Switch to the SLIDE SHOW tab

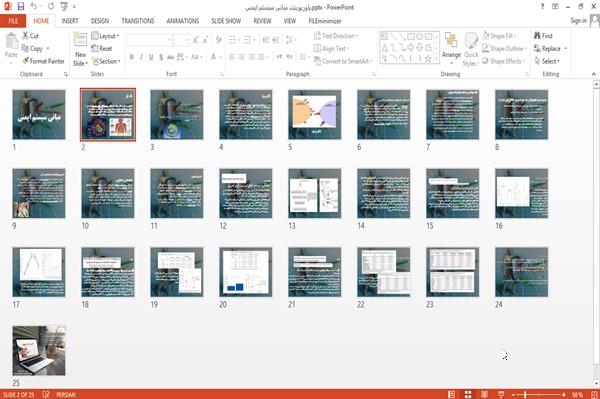(226, 21)
